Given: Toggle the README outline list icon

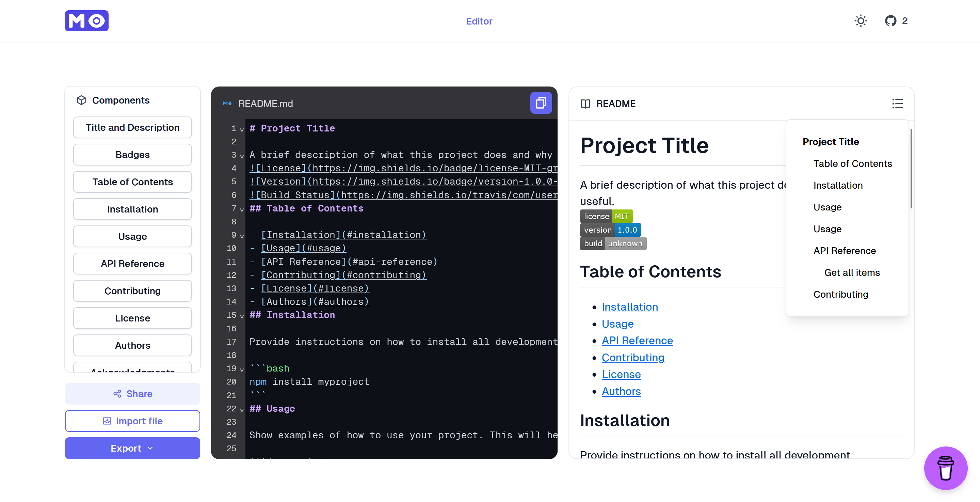Looking at the screenshot, I should 897,104.
